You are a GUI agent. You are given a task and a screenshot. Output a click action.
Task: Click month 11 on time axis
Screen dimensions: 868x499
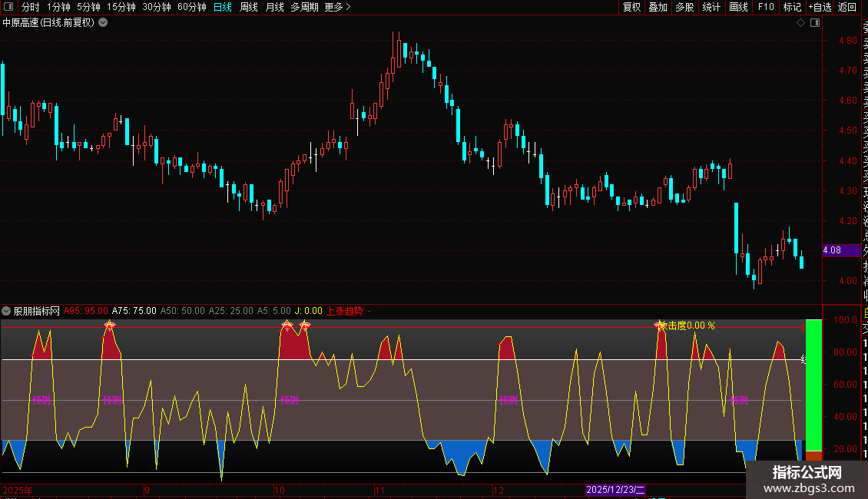point(379,490)
